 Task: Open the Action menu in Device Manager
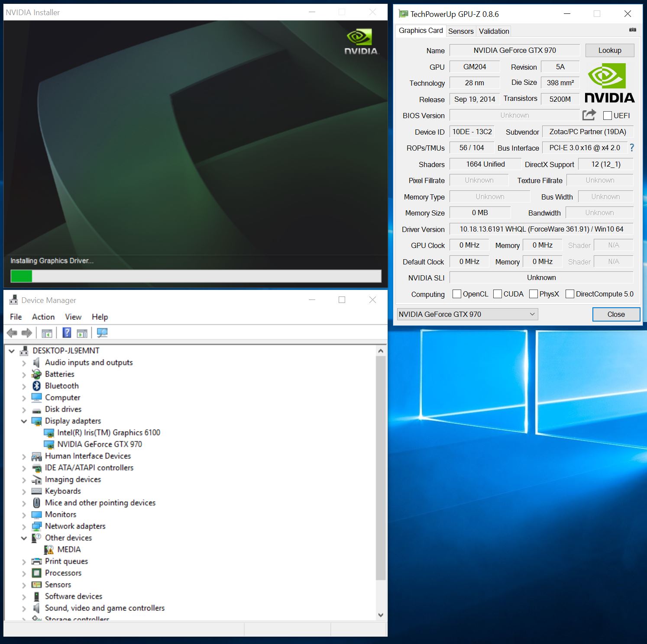(x=43, y=317)
